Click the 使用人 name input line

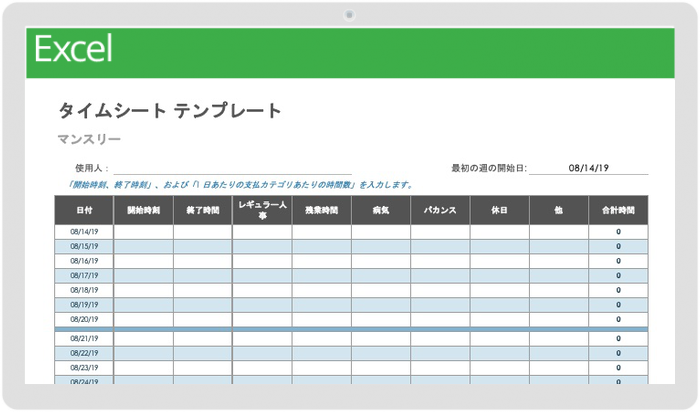point(233,168)
